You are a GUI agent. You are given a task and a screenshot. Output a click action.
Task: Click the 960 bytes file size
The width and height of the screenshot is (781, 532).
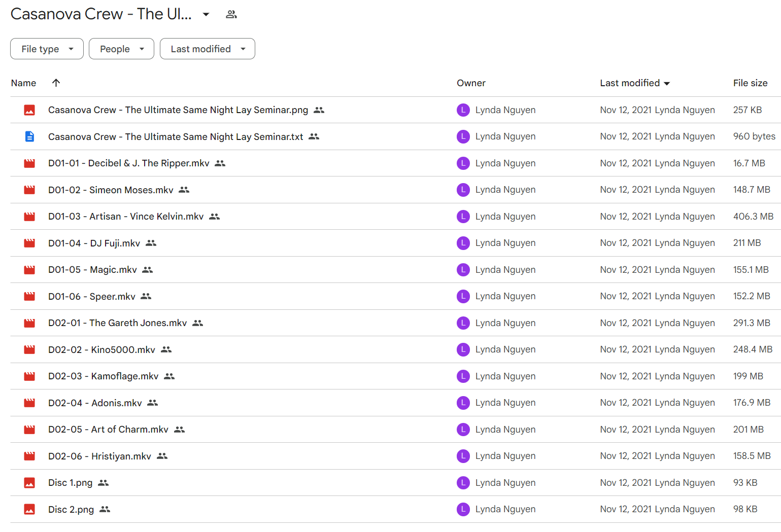tap(754, 136)
